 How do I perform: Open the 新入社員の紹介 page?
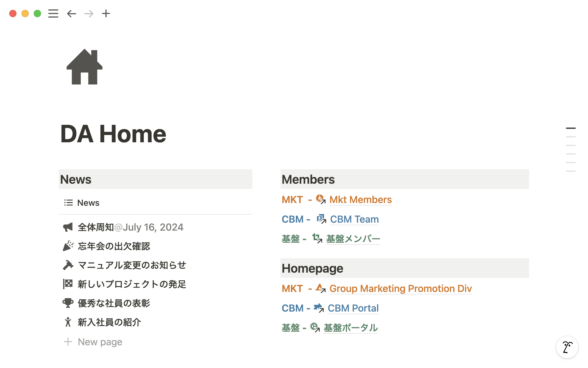(x=109, y=322)
